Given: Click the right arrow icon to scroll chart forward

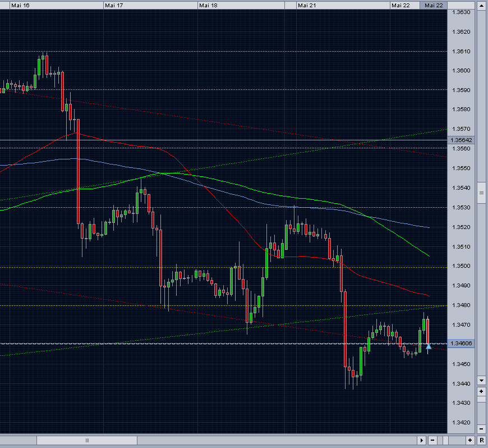Looking at the screenshot, I should click(422, 441).
